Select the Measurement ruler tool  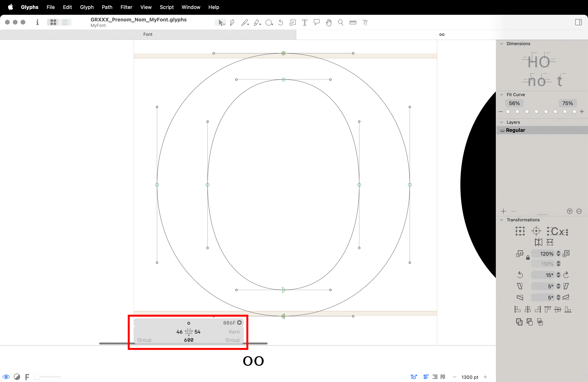pyautogui.click(x=353, y=23)
